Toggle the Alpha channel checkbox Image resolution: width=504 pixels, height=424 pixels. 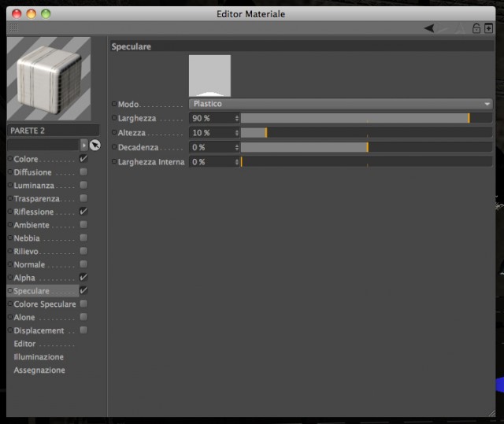(83, 277)
